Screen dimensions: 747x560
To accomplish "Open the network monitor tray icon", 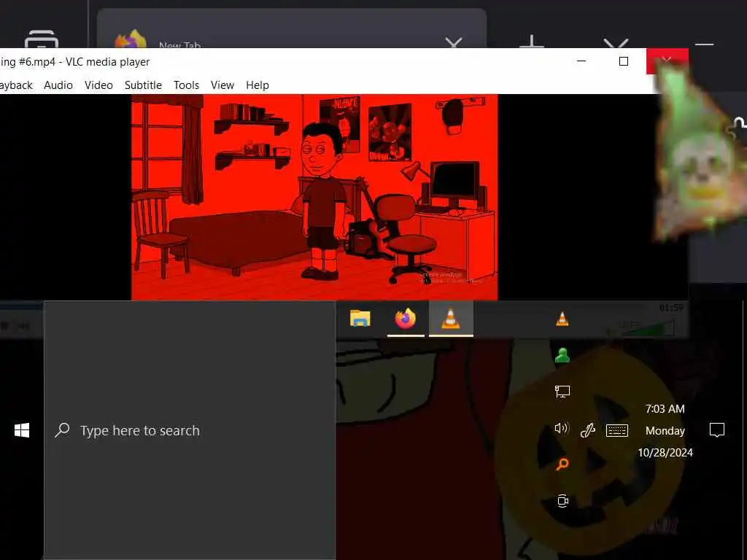I will [x=562, y=392].
